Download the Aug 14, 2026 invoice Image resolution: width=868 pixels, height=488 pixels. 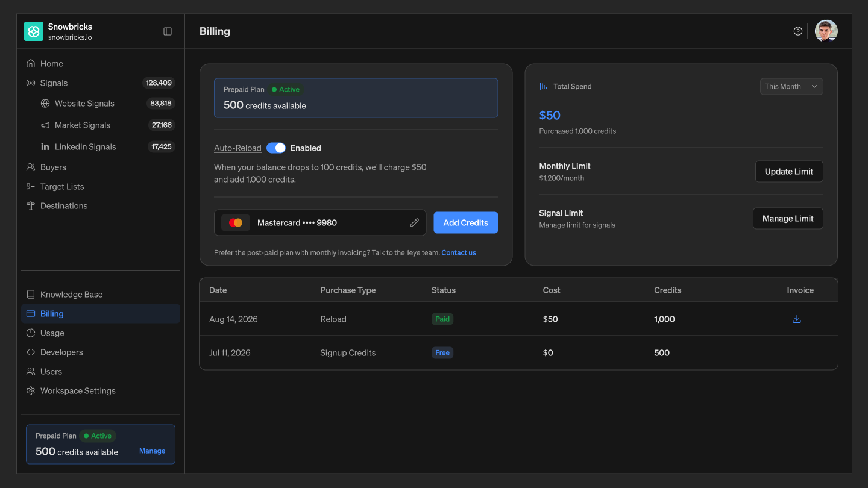[797, 319]
